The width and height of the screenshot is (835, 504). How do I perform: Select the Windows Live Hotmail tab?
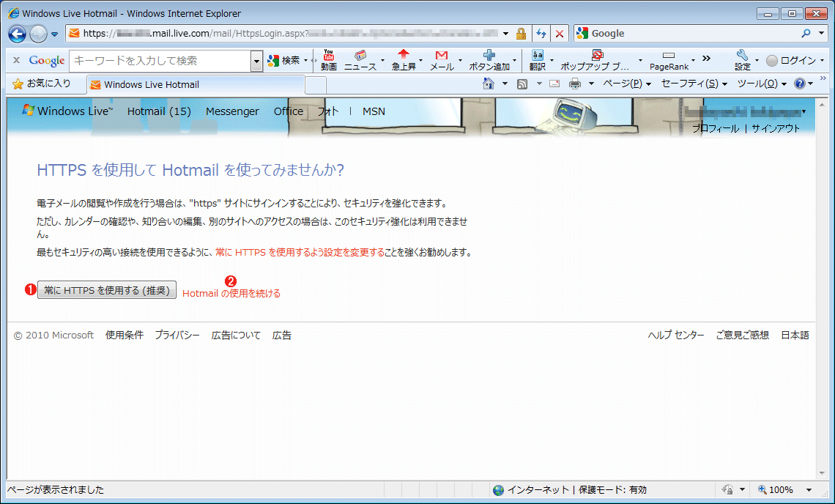click(196, 84)
